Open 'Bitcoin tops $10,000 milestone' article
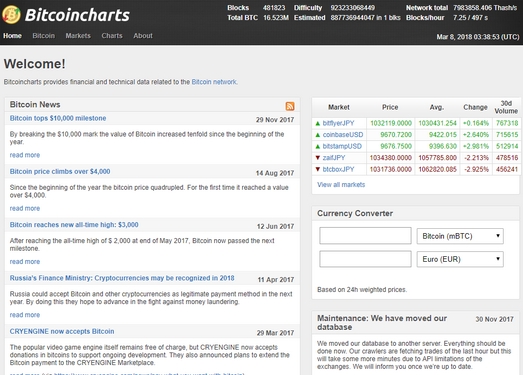This screenshot has width=523, height=375. pos(58,118)
